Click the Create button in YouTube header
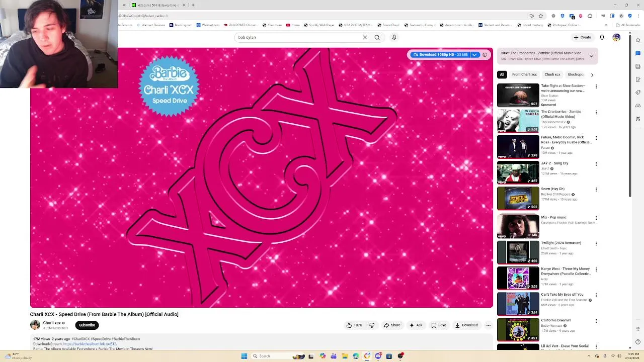Image resolution: width=644 pixels, height=362 pixels. click(582, 37)
